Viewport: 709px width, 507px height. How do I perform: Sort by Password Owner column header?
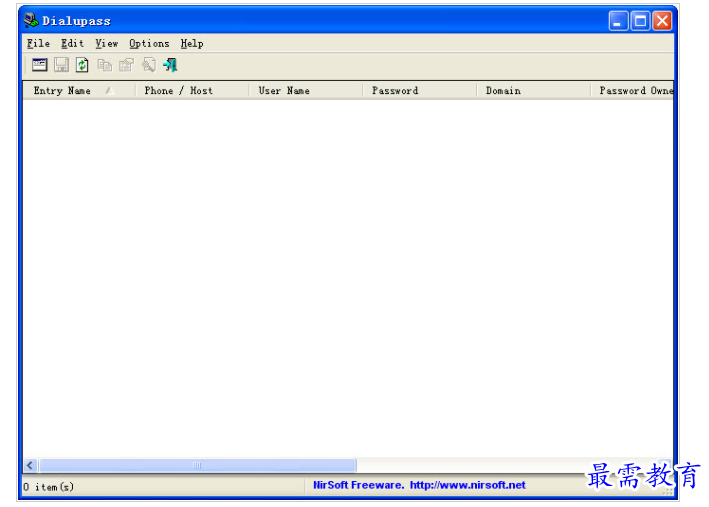[x=632, y=90]
